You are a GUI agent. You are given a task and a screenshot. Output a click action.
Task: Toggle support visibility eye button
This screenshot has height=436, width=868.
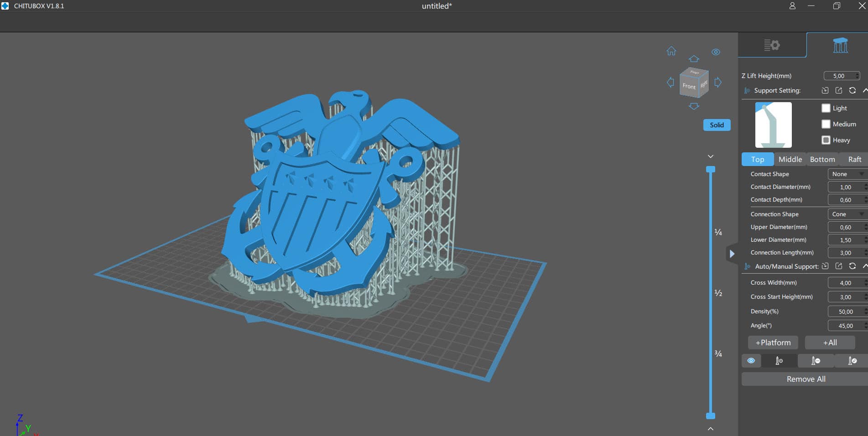tap(751, 361)
